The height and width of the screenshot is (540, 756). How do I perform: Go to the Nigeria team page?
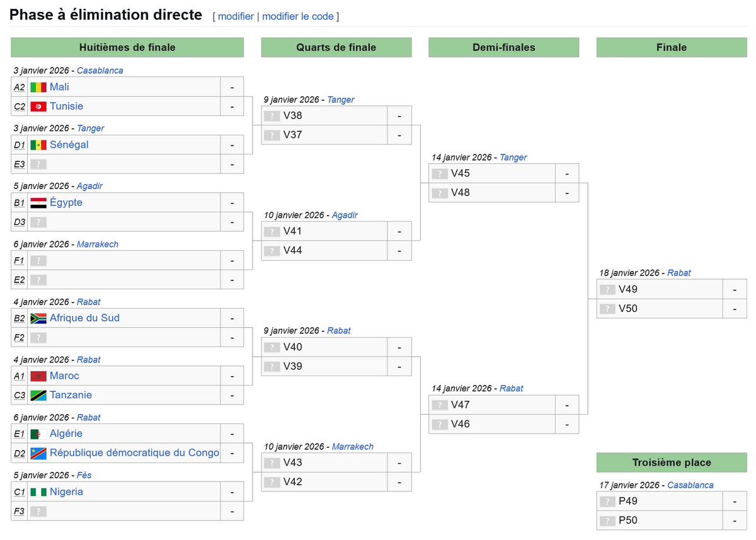[x=66, y=492]
